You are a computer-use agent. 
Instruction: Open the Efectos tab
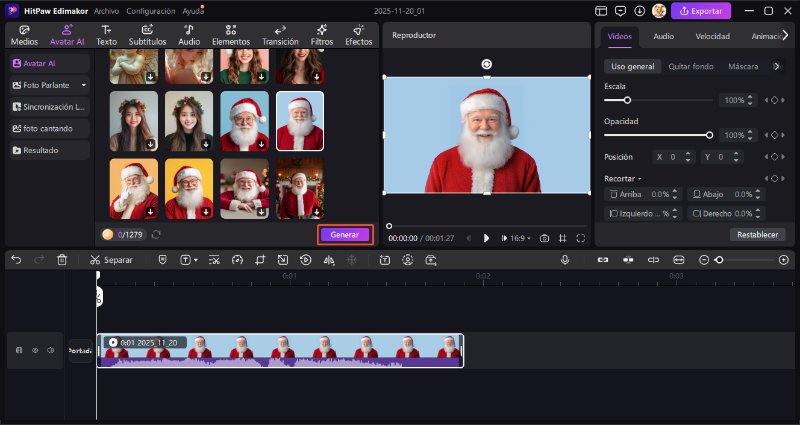point(359,35)
